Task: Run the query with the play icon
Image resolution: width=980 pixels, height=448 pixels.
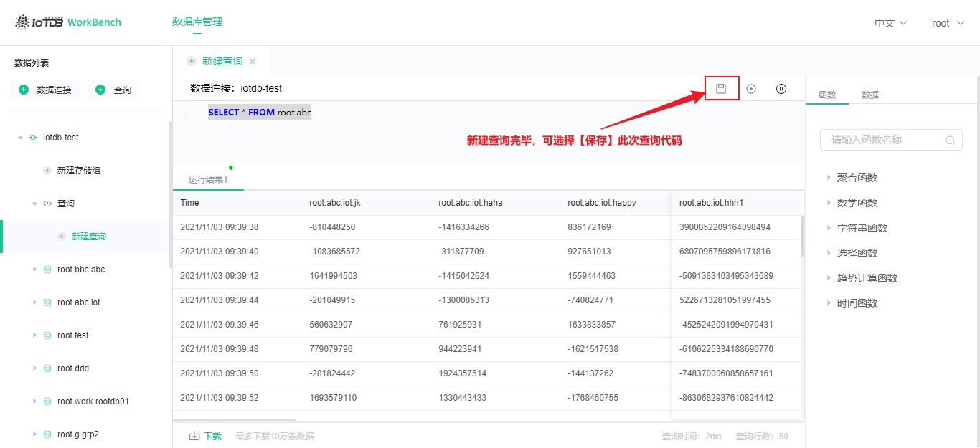Action: (x=750, y=88)
